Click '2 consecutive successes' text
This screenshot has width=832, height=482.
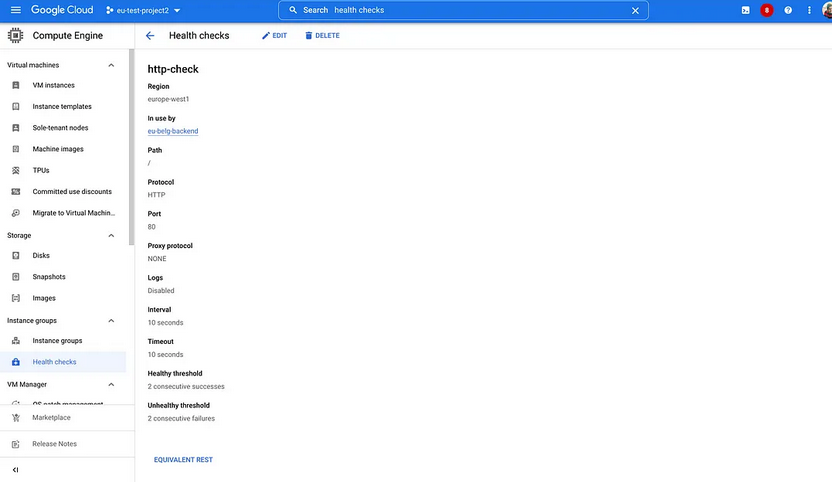point(186,386)
